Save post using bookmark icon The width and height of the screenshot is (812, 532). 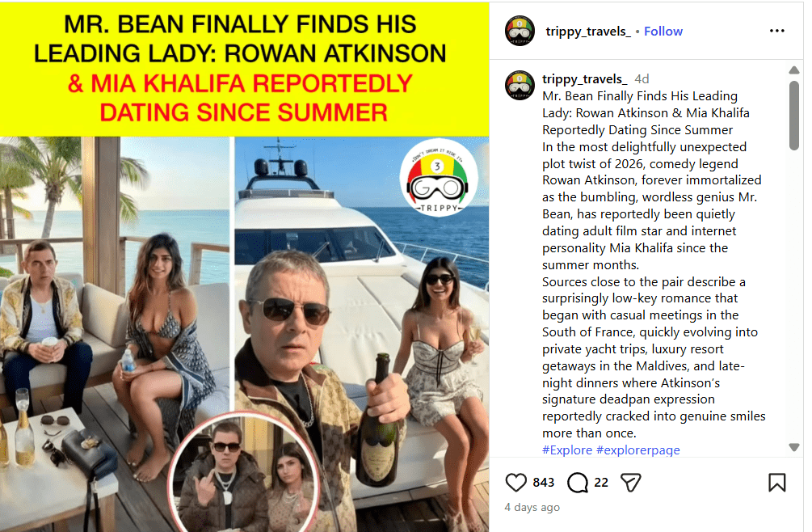pos(776,482)
